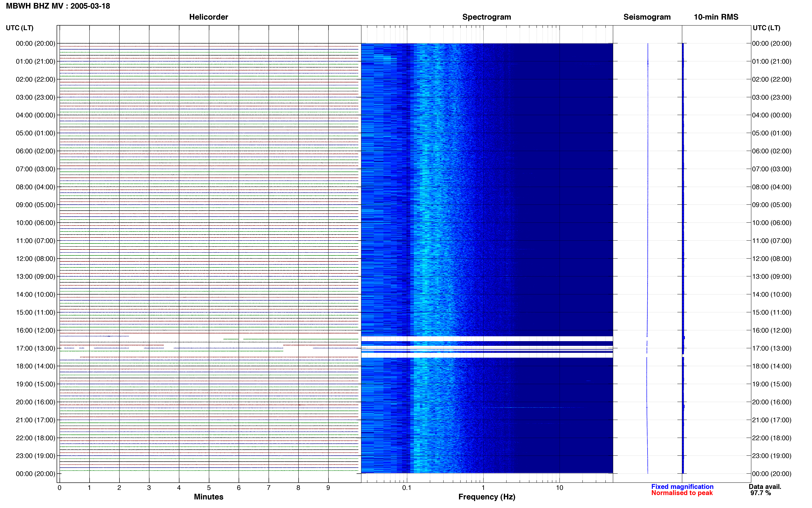The height and width of the screenshot is (508, 812).
Task: Click the left '13:00 (09:00)' time label
Action: pos(36,277)
